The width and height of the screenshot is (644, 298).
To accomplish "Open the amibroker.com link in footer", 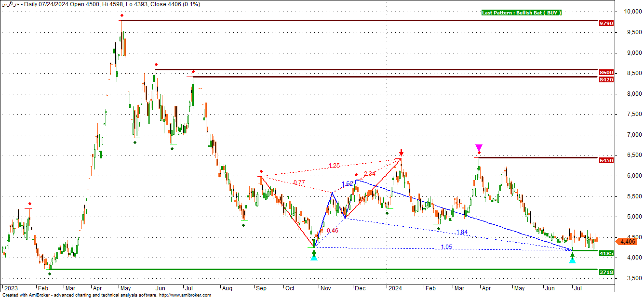I will coord(185,295).
